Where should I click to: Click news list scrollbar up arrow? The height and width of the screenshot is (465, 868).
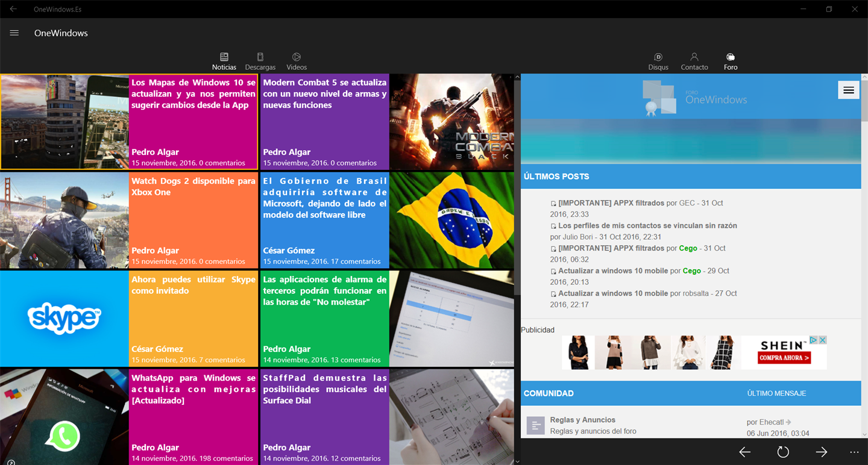pos(517,77)
